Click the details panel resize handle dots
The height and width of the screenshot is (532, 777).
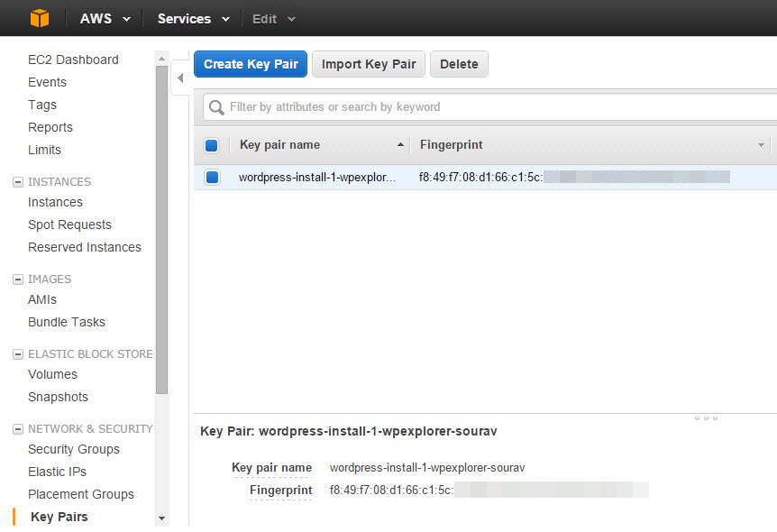tap(706, 418)
